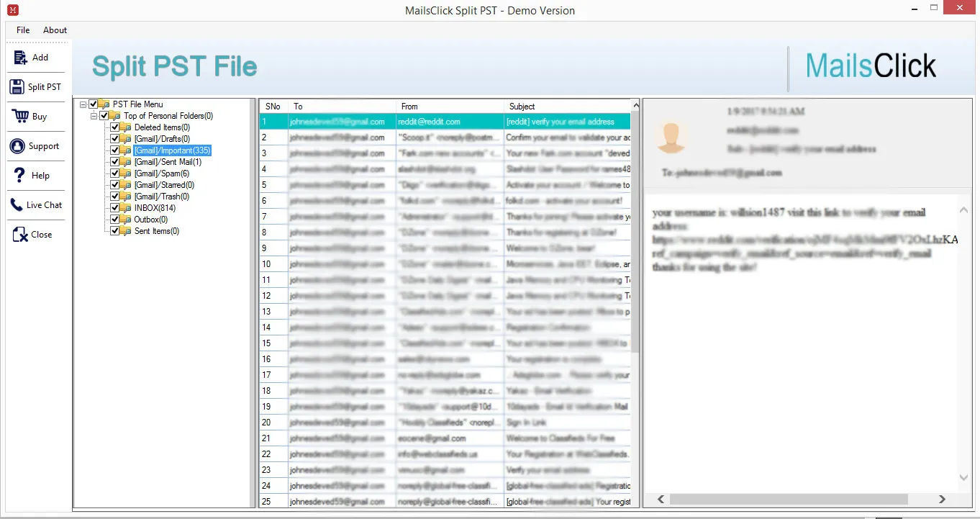Uncheck the Sent Items checkbox
The image size is (980, 519).
pyautogui.click(x=114, y=231)
